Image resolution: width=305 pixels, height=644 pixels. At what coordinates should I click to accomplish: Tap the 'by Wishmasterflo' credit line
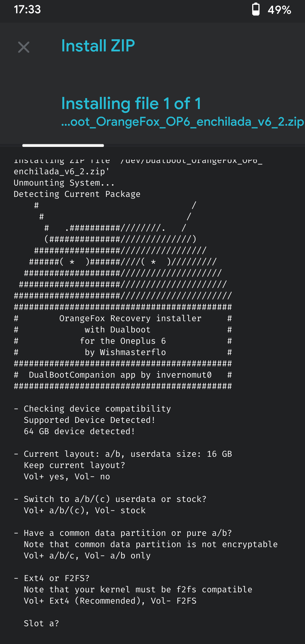[125, 352]
